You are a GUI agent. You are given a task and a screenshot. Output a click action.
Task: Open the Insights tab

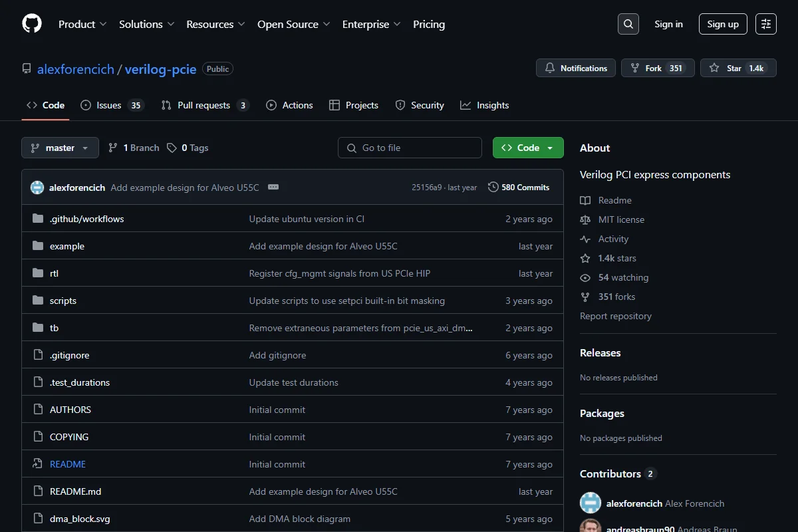tap(484, 105)
